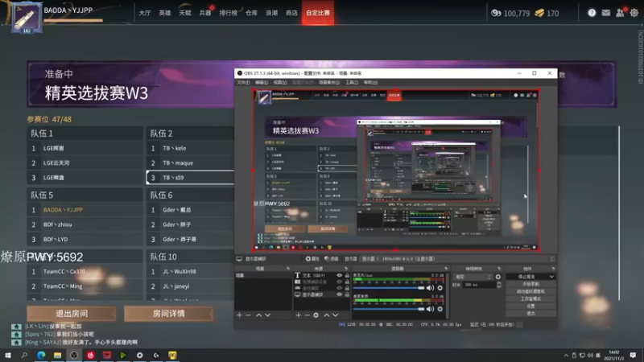This screenshot has height=362, width=644.
Task: Open OBS display selection dropdown
Action: pos(457,259)
